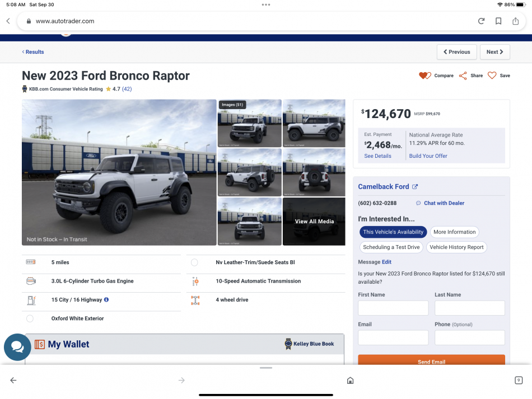The image size is (532, 399).
Task: Click the transmission gear icon
Action: [195, 281]
